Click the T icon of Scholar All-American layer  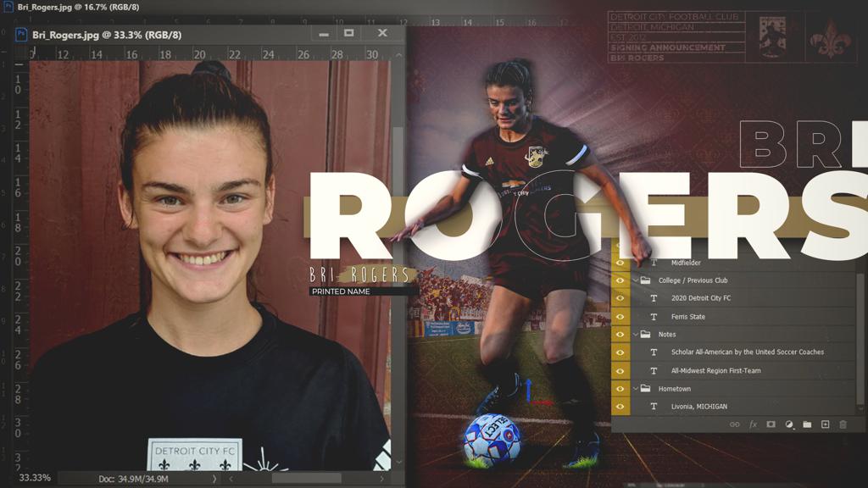654,352
